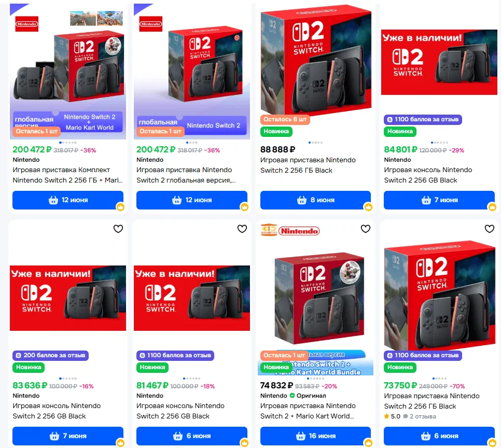Favorite the 73 750 ₽ Switch 2 product
The height and width of the screenshot is (448, 501).
(x=490, y=229)
